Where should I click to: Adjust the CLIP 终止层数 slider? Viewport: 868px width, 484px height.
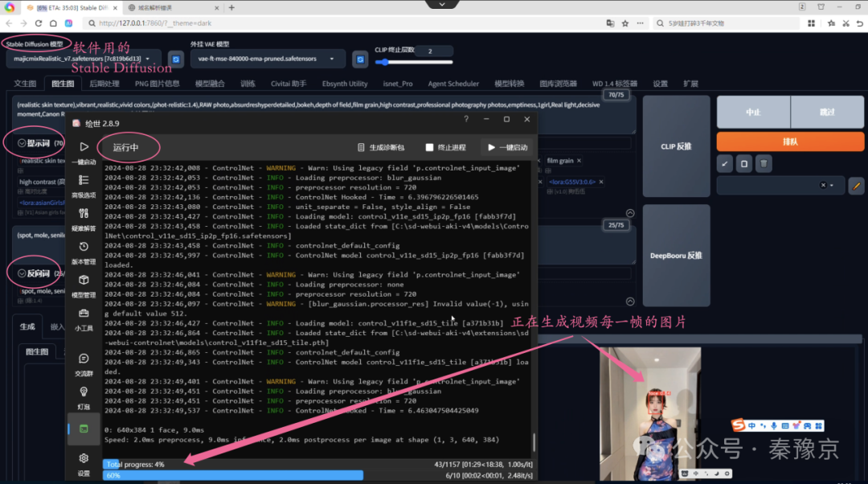click(414, 62)
